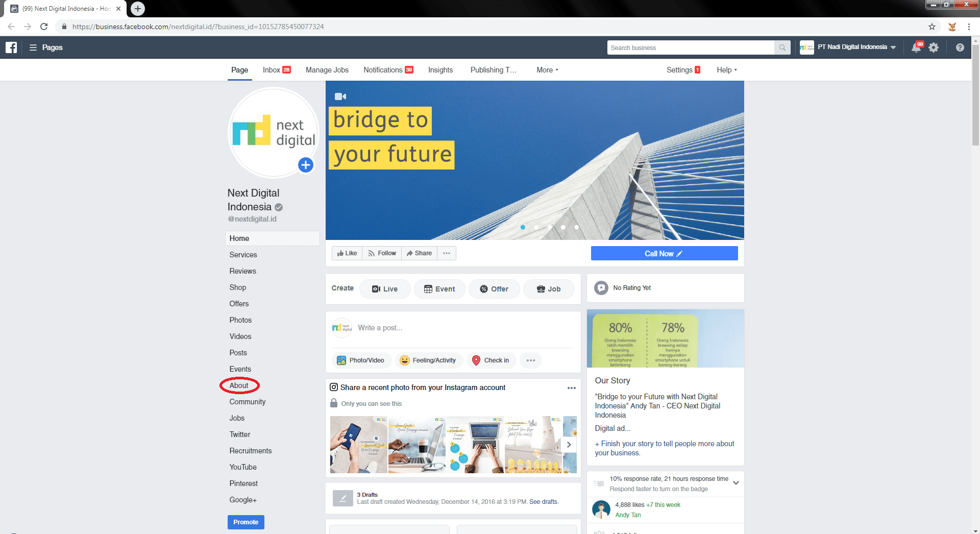The width and height of the screenshot is (980, 534).
Task: Click the help question mark icon
Action: coord(960,47)
